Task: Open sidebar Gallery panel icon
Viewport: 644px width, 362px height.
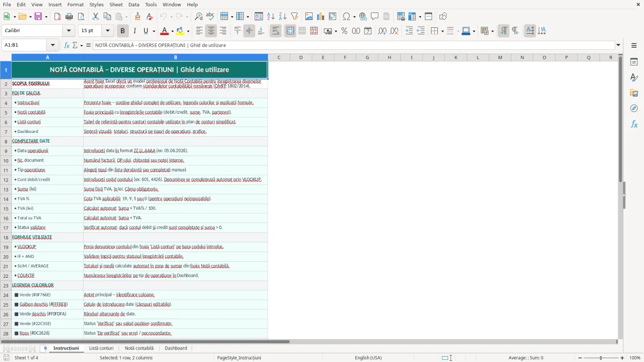Action: click(x=634, y=93)
